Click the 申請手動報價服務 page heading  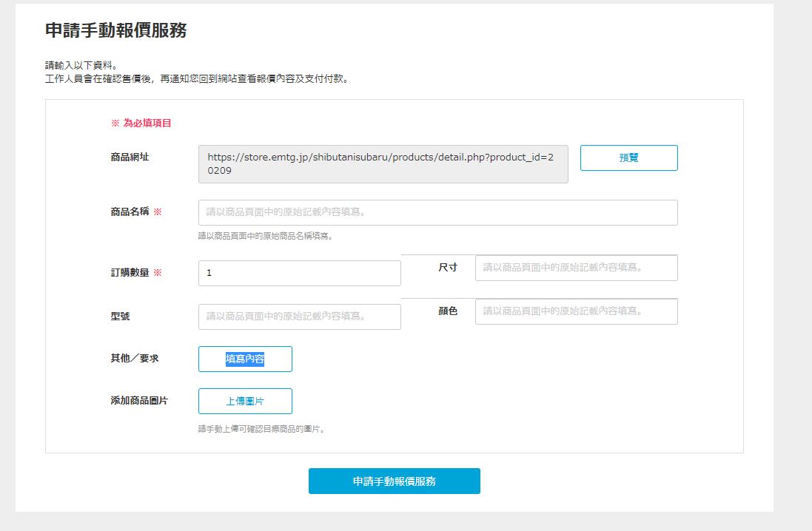point(115,30)
